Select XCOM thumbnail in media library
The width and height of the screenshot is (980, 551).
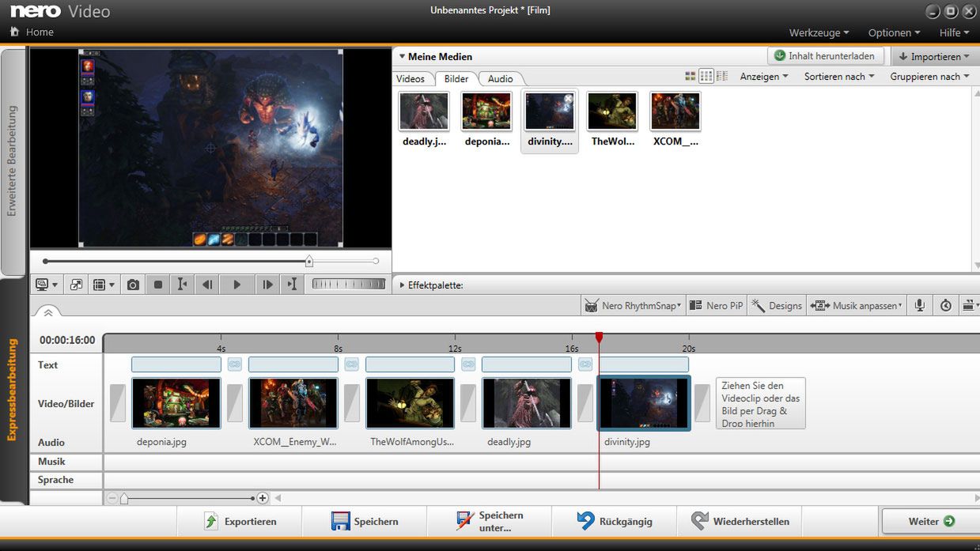tap(675, 111)
